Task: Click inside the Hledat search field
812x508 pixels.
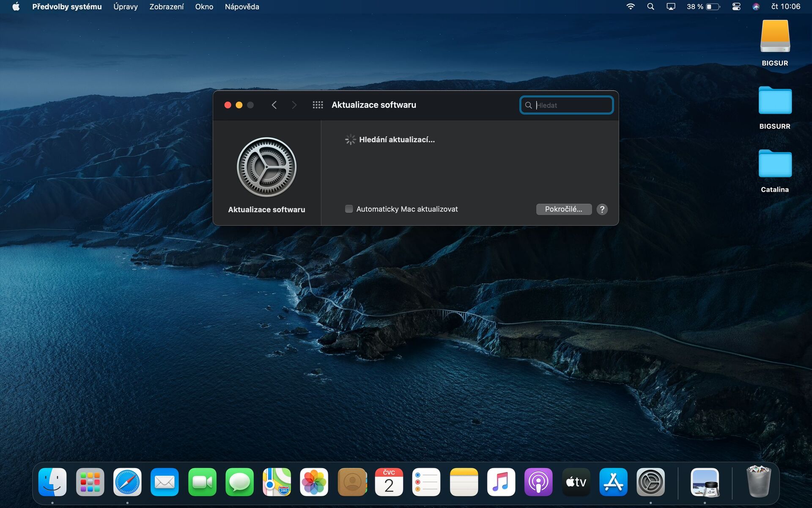Action: pyautogui.click(x=567, y=105)
